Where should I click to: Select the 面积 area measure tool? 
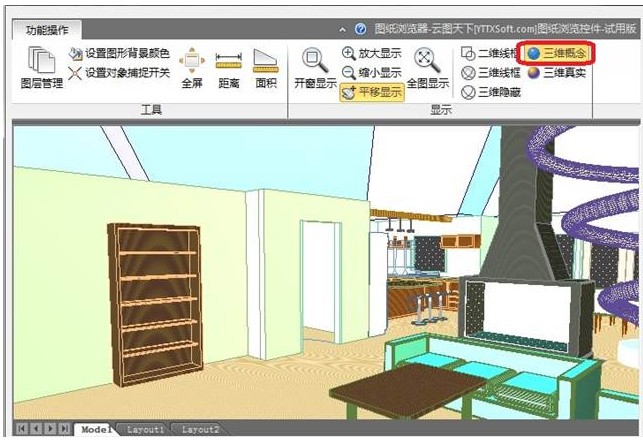(266, 68)
